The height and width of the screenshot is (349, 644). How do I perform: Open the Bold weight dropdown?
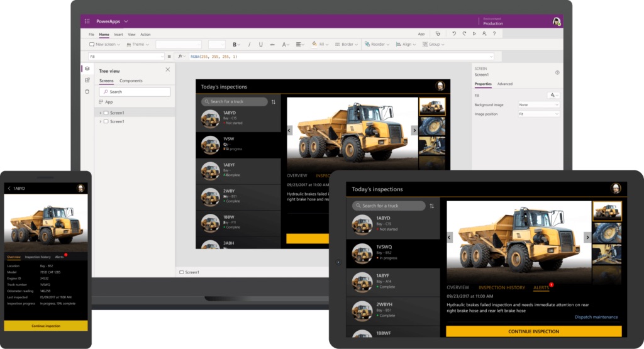(x=236, y=45)
